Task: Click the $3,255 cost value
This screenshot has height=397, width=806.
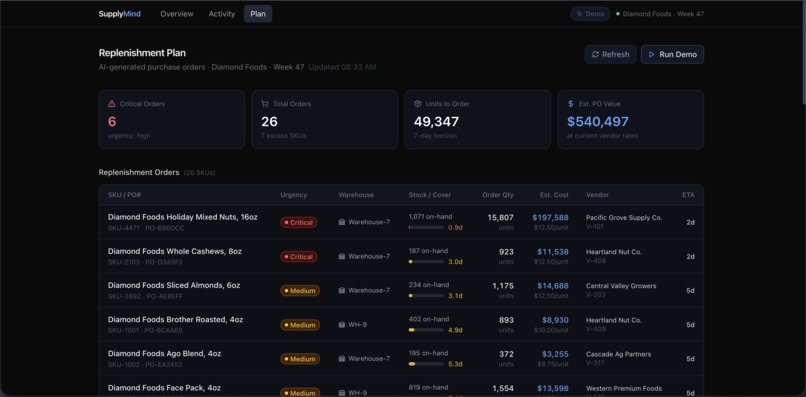Action: click(x=555, y=354)
